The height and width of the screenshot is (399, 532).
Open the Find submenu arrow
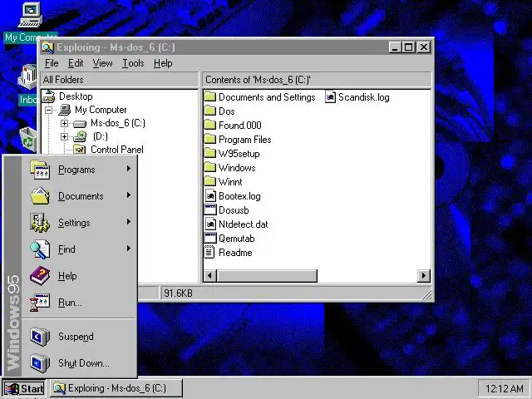click(x=129, y=248)
